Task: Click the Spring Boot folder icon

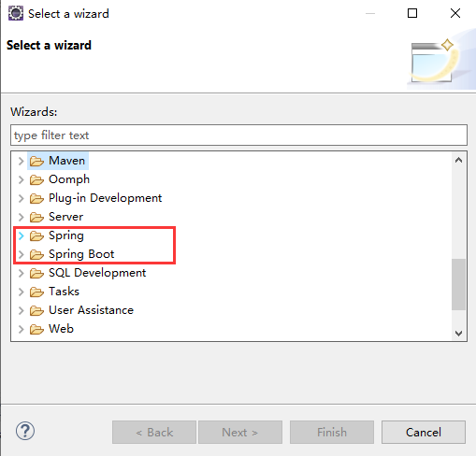Action: [36, 255]
